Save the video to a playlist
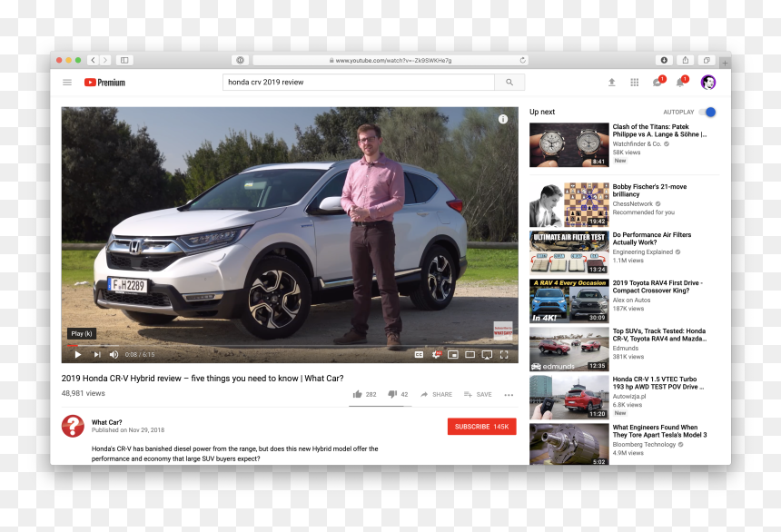Viewport: 781px width, 532px height. tap(478, 394)
